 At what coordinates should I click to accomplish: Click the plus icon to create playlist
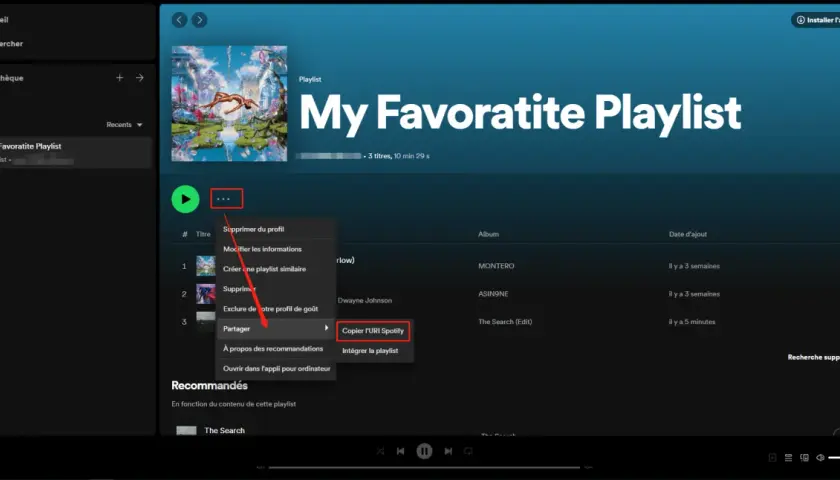tap(119, 78)
